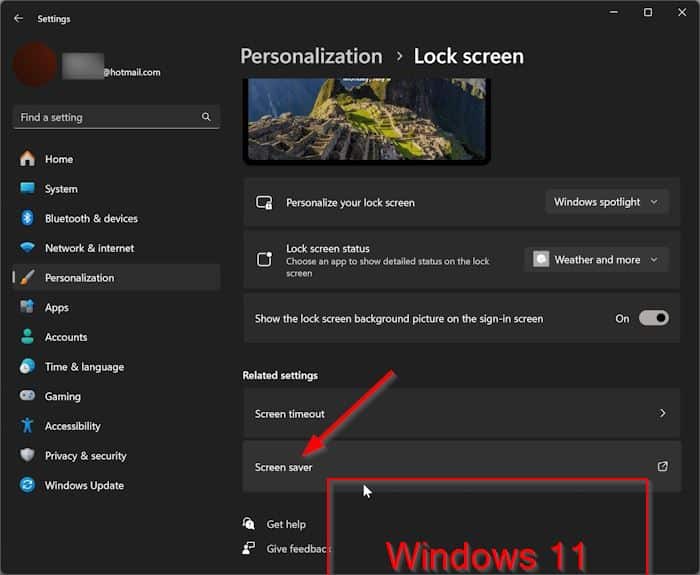This screenshot has height=575, width=700.
Task: Open Screen saver settings
Action: [462, 467]
